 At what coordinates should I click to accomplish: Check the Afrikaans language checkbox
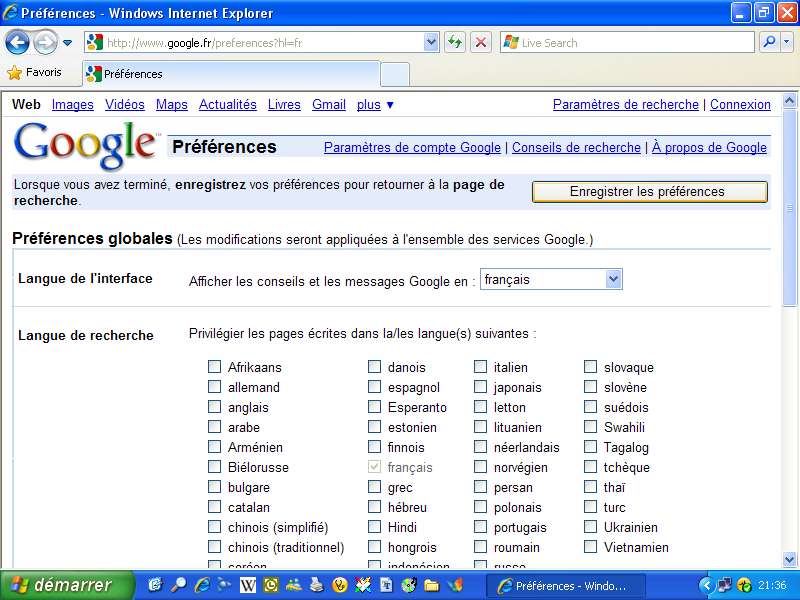pos(214,367)
